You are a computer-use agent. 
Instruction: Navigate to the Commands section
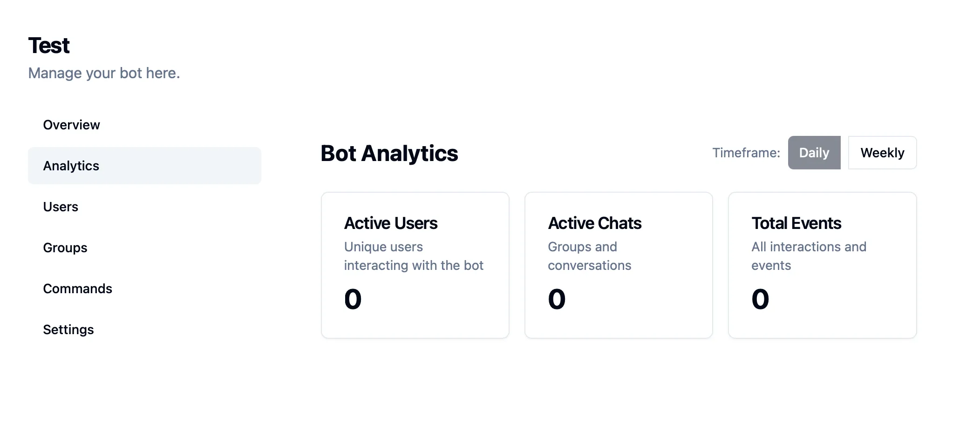[77, 289]
